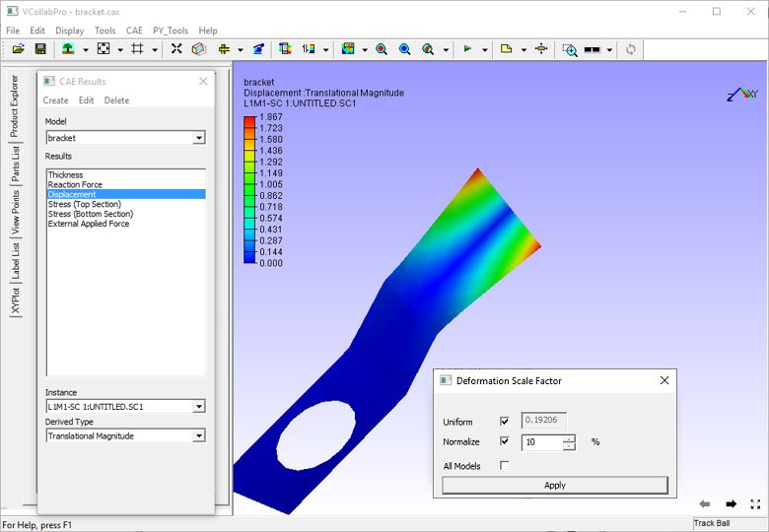
Task: Click the black bar toolbar icon
Action: point(593,49)
